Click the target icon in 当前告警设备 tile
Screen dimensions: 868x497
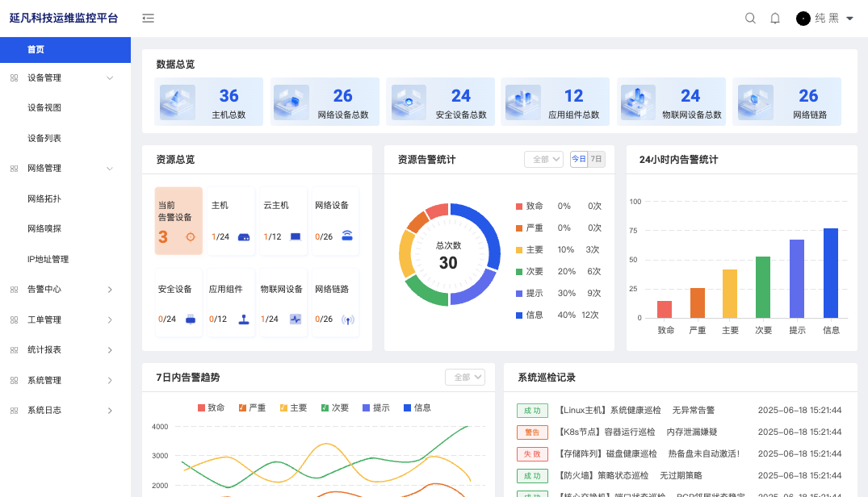click(191, 236)
